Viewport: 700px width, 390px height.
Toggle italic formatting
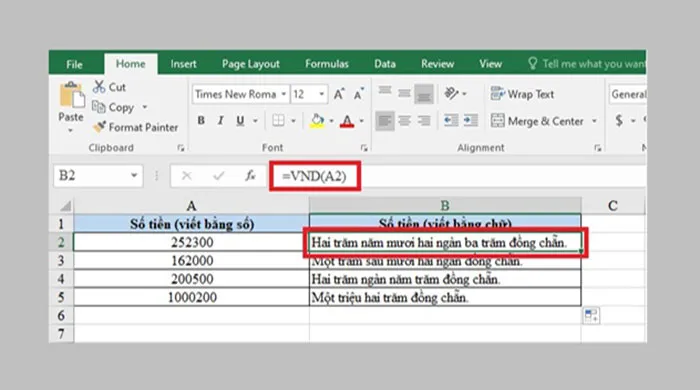tap(221, 120)
